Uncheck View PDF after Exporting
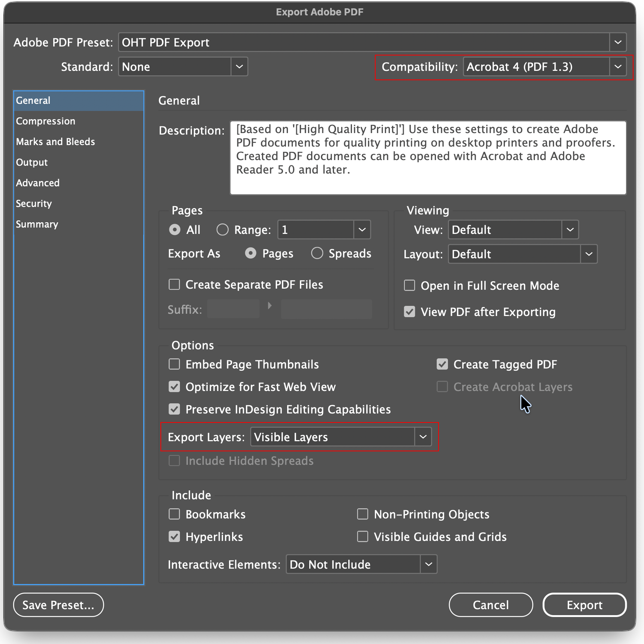Viewport: 644px width, 644px height. (409, 312)
